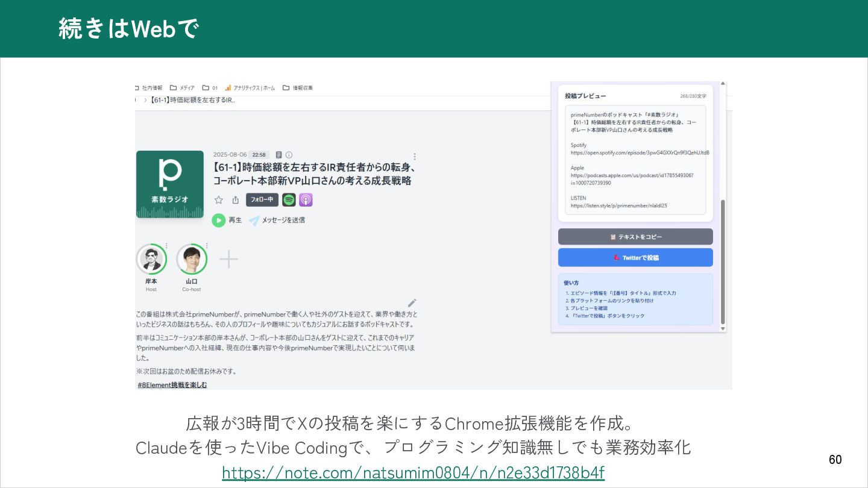Click usage step 1 about エピソード情報 format
This screenshot has height=488, width=868.
621,293
